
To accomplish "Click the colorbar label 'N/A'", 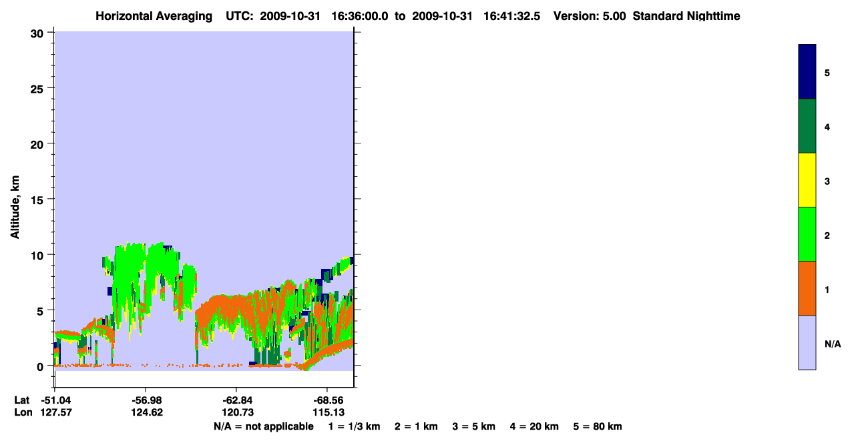I will tap(833, 344).
